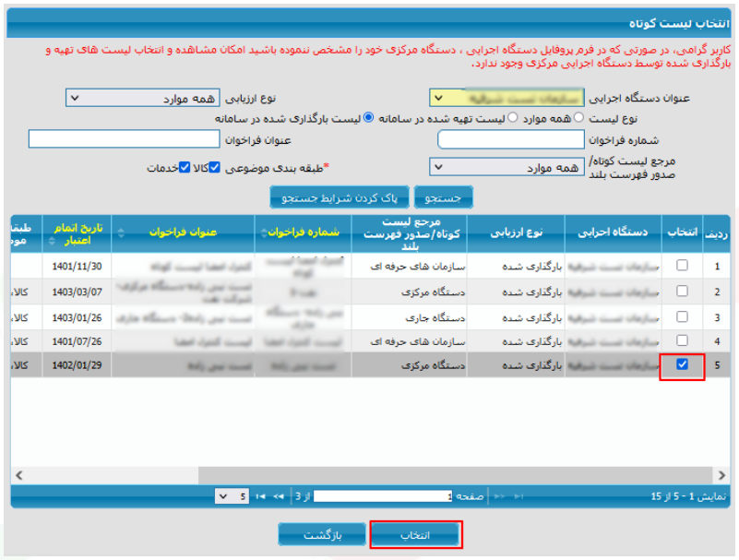Click دستگاه مرکزی in row 5
Viewport: 739px width, 560px height.
coord(433,365)
